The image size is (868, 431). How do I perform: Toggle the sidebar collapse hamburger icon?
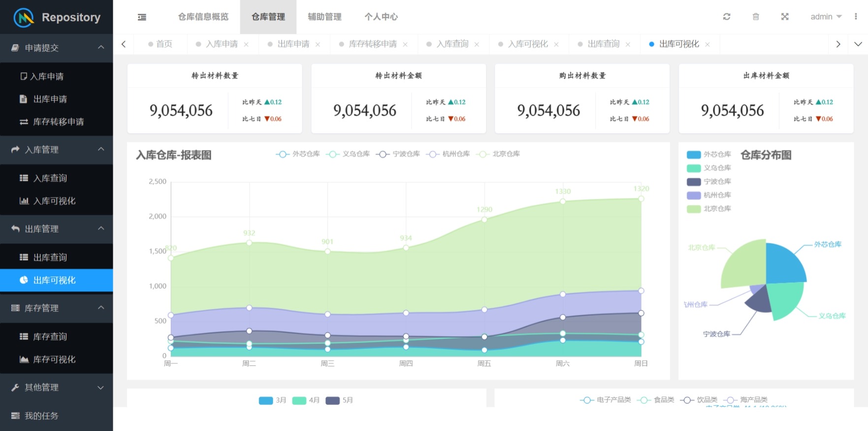click(142, 17)
